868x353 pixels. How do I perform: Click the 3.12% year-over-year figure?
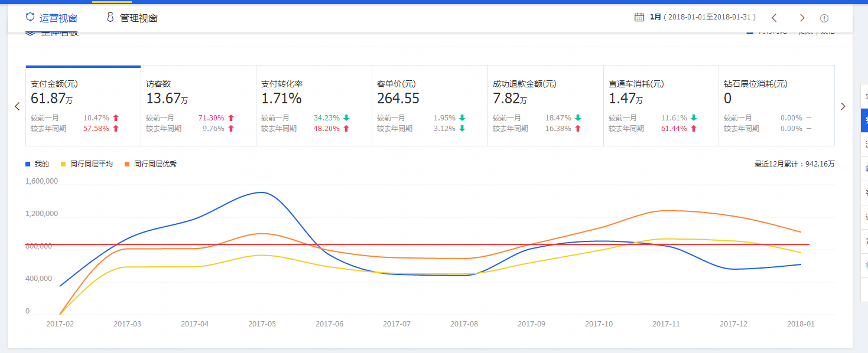[x=444, y=128]
